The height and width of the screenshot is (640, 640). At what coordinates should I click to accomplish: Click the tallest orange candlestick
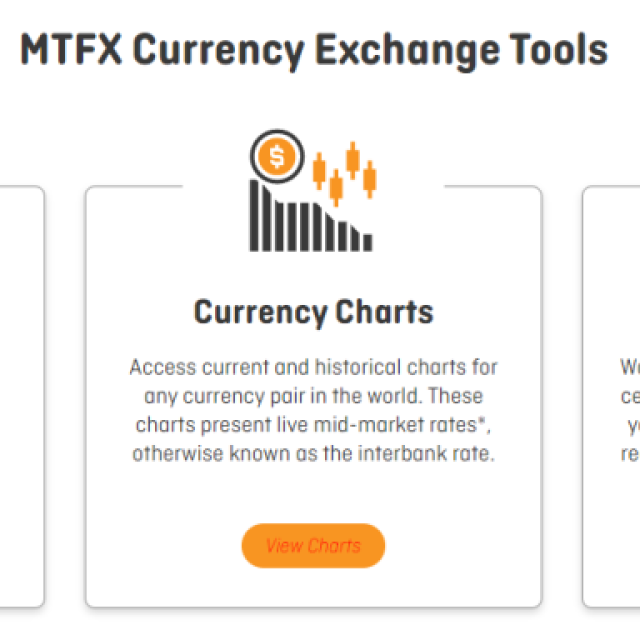tap(353, 160)
